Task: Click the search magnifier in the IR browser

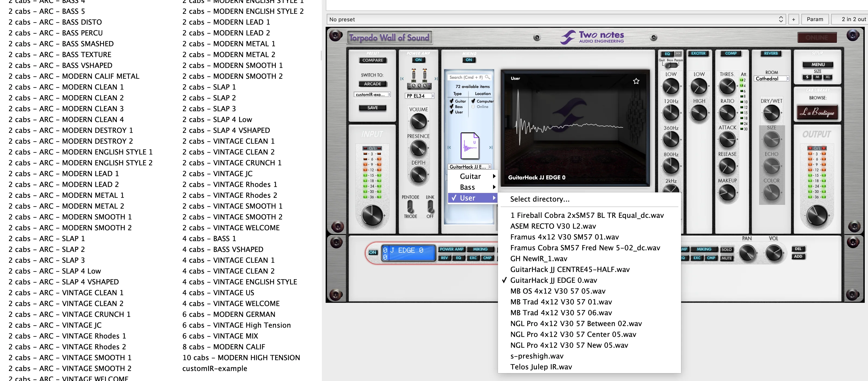Action: (x=487, y=77)
